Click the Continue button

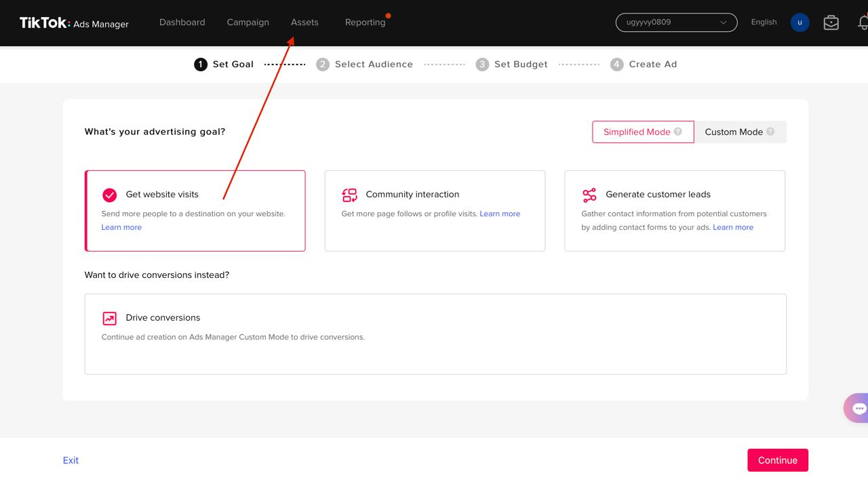click(x=778, y=460)
